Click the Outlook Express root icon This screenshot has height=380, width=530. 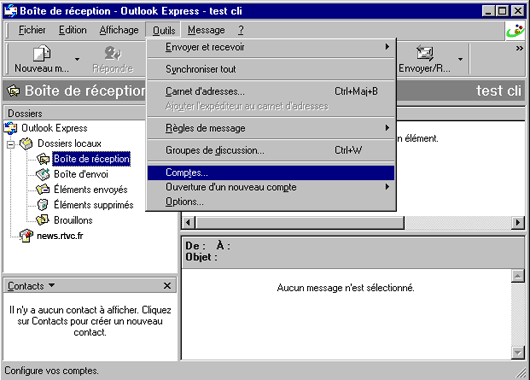[x=10, y=128]
